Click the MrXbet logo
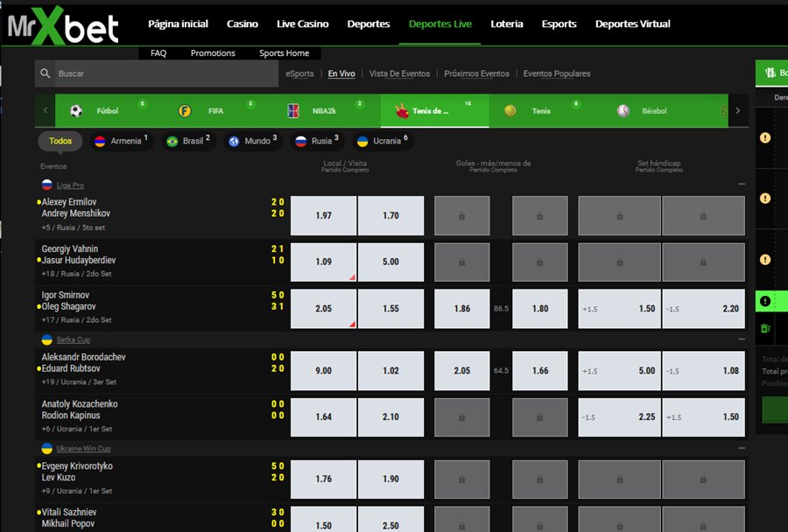The height and width of the screenshot is (532, 788). (x=63, y=24)
